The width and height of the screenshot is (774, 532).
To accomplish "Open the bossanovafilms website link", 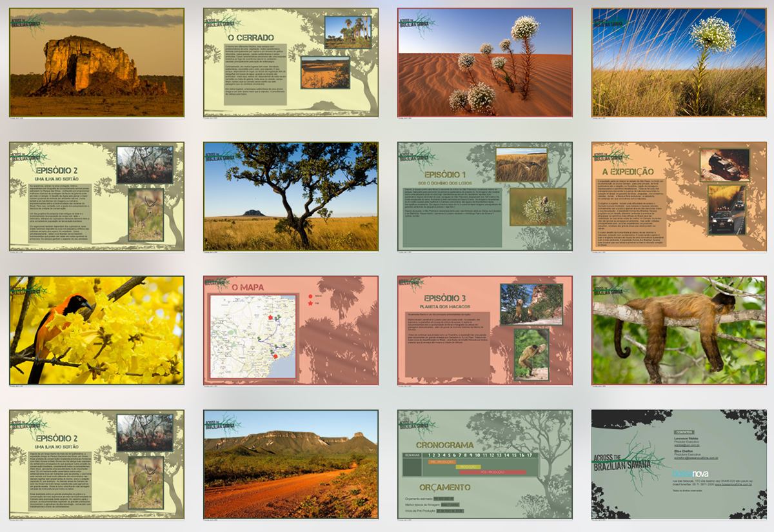I will 733,485.
